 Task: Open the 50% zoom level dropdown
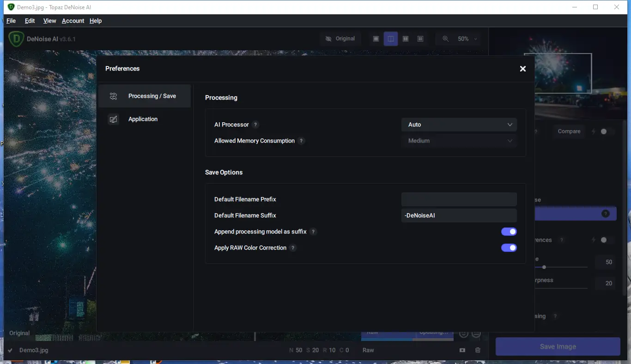click(467, 39)
